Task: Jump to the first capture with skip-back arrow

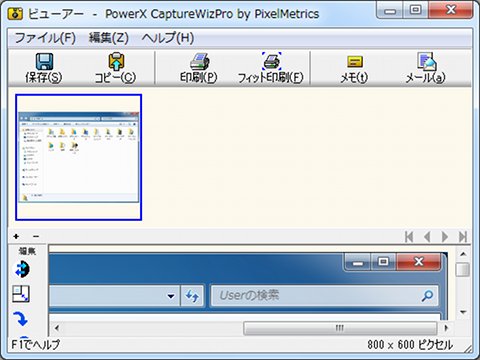Action: [409, 237]
